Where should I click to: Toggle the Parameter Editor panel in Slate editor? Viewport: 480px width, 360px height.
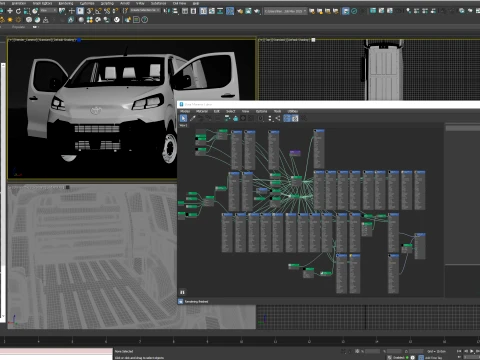tap(295, 118)
